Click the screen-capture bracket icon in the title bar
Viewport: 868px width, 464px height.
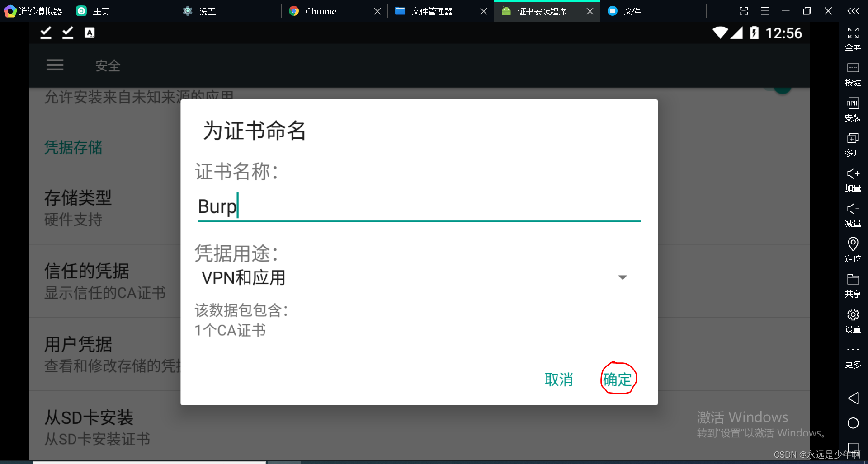(x=744, y=11)
